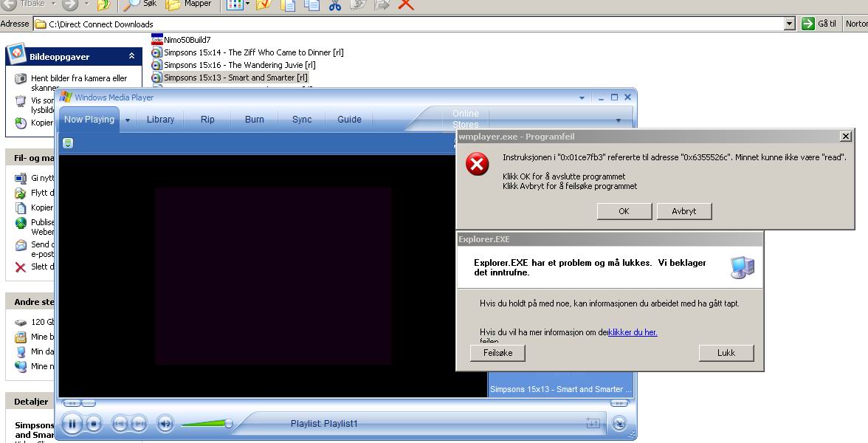Click the rewind button above playback controls
Screen dimensions: 868x443
(x=72, y=403)
